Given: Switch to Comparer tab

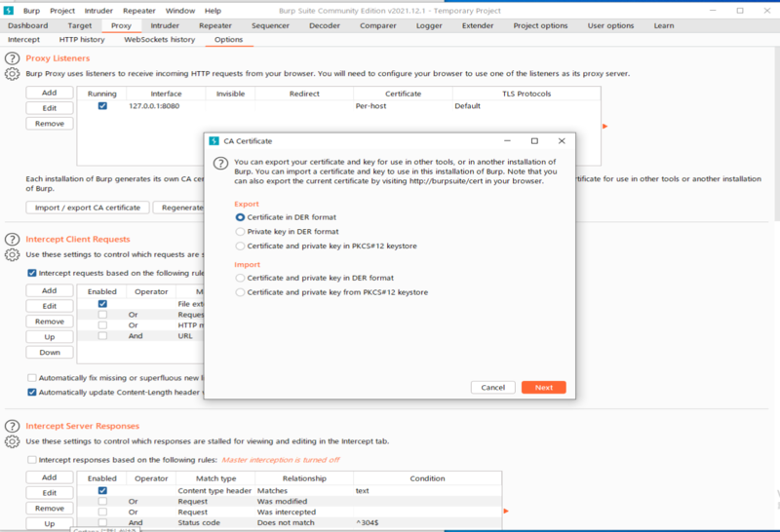Looking at the screenshot, I should [x=378, y=26].
